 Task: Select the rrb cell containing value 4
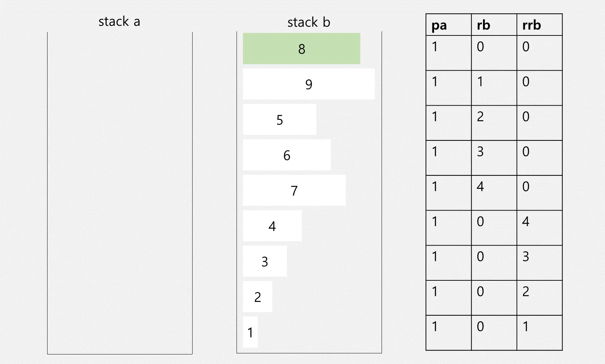click(539, 228)
